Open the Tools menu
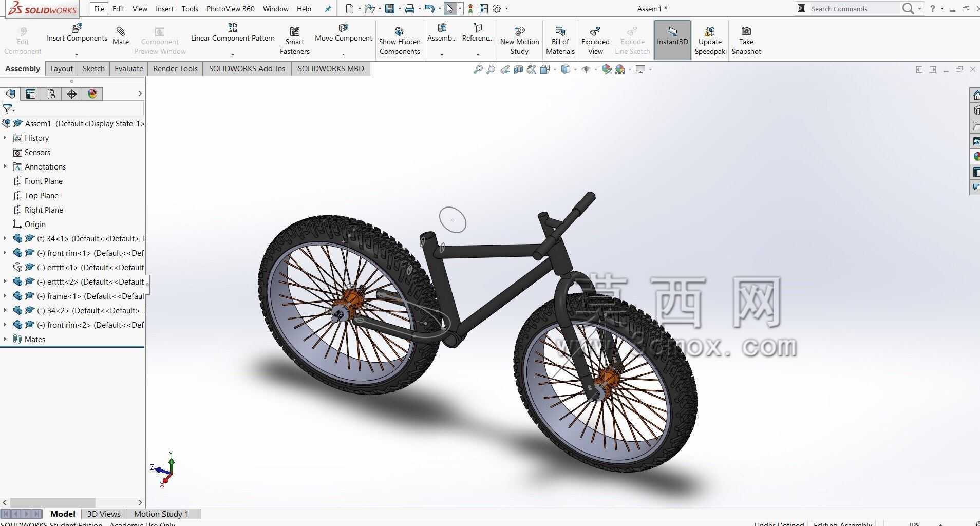 190,9
